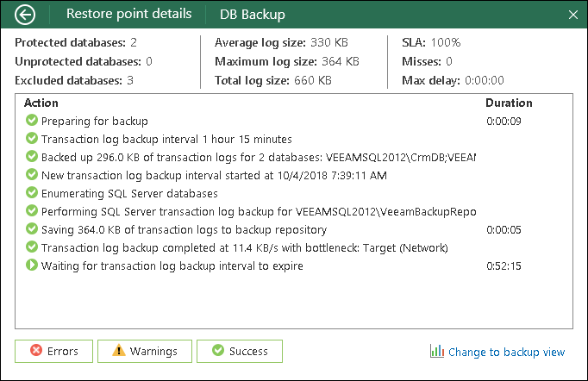The height and width of the screenshot is (381, 588).
Task: Select 'Backed up 296.0 KB of transaction logs' row
Action: pos(294,157)
